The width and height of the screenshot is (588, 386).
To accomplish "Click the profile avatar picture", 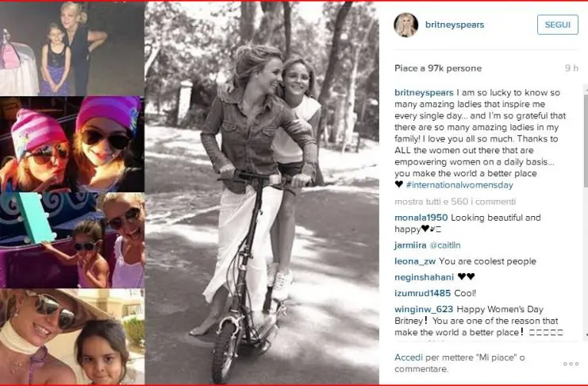I will [406, 25].
